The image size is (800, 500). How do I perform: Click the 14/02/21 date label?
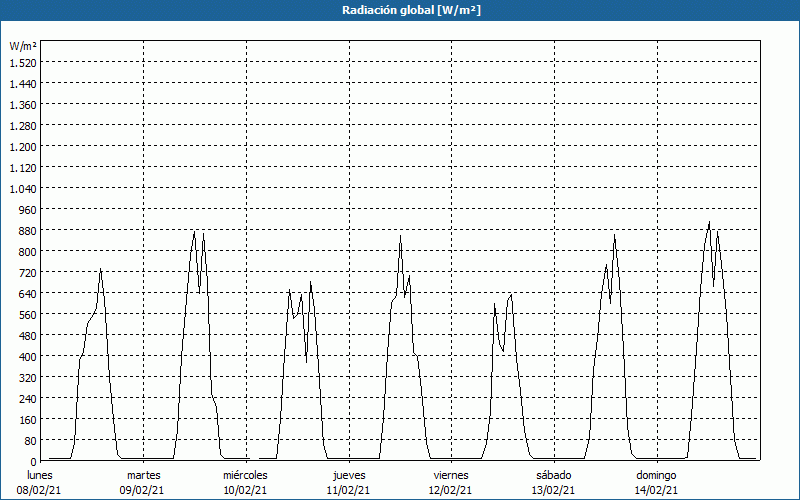click(x=656, y=490)
